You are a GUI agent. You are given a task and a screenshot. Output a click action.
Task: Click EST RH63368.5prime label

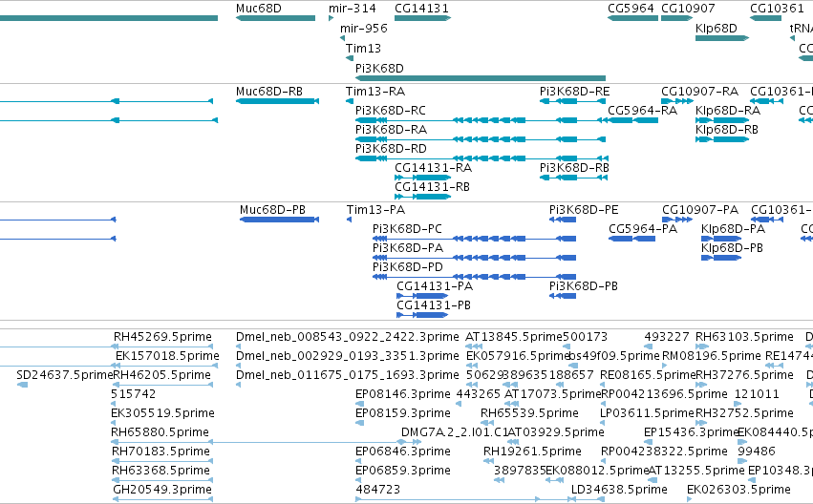point(160,472)
